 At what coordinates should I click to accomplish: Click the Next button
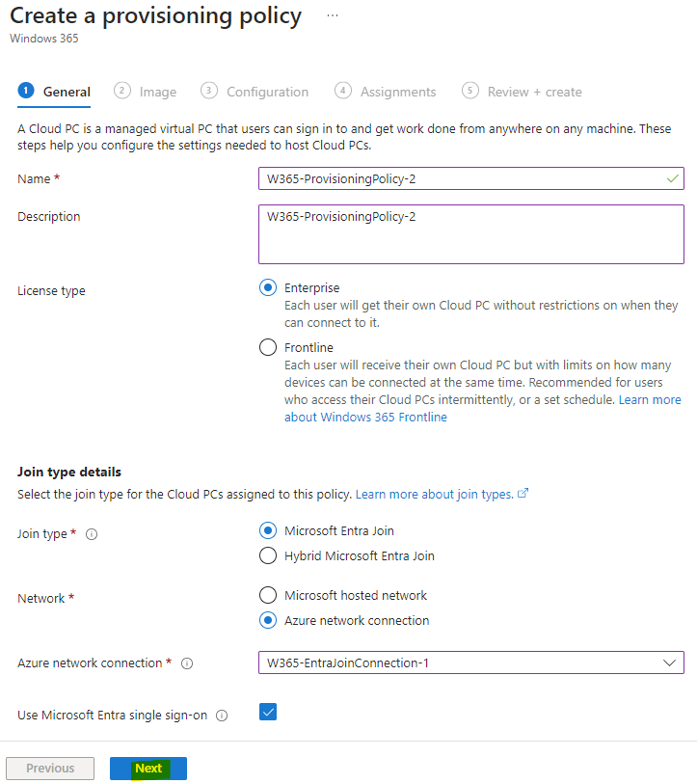click(148, 768)
